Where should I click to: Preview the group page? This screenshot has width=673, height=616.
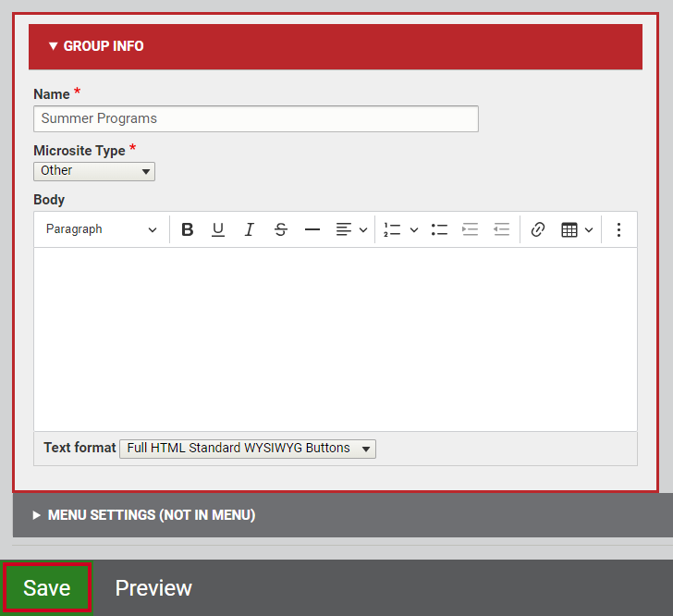[x=153, y=588]
